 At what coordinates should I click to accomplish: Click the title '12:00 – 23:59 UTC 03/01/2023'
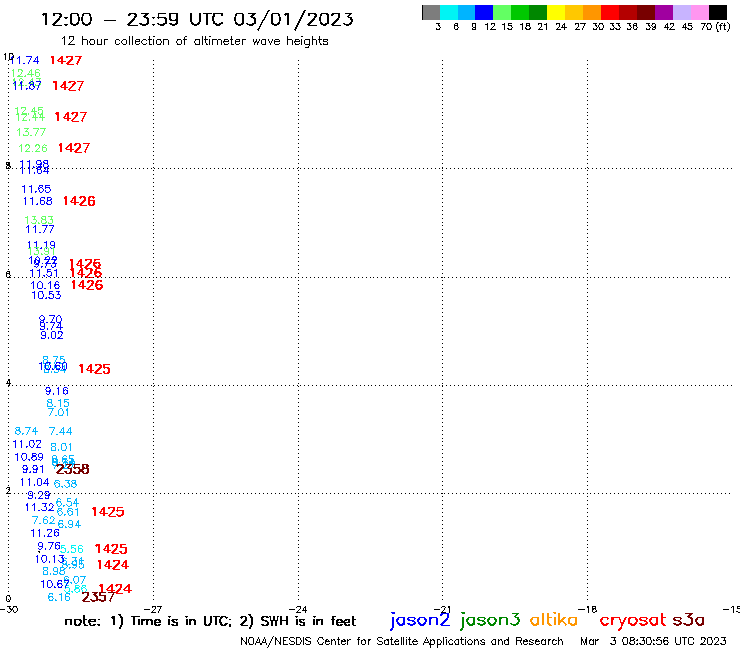click(197, 19)
